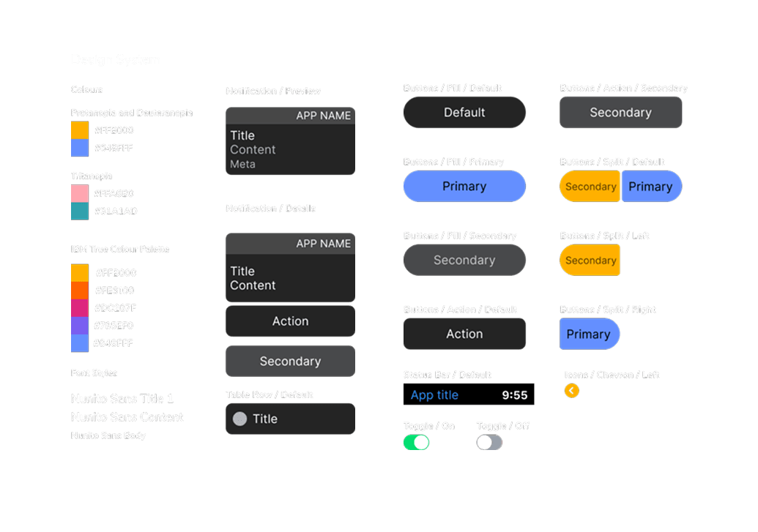Click the App title text in status bar

click(x=434, y=394)
